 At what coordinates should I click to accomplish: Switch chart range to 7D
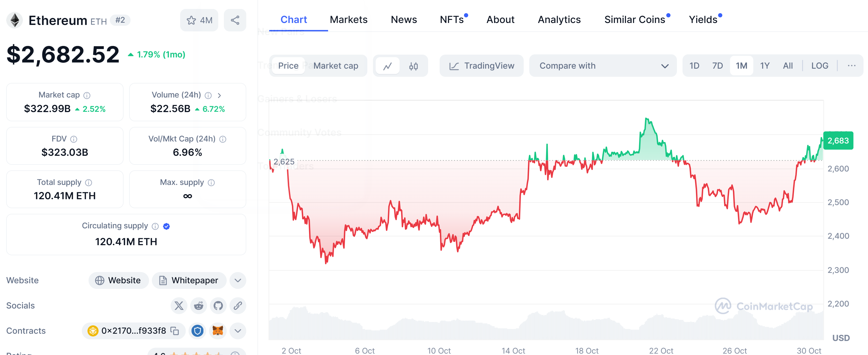click(717, 66)
